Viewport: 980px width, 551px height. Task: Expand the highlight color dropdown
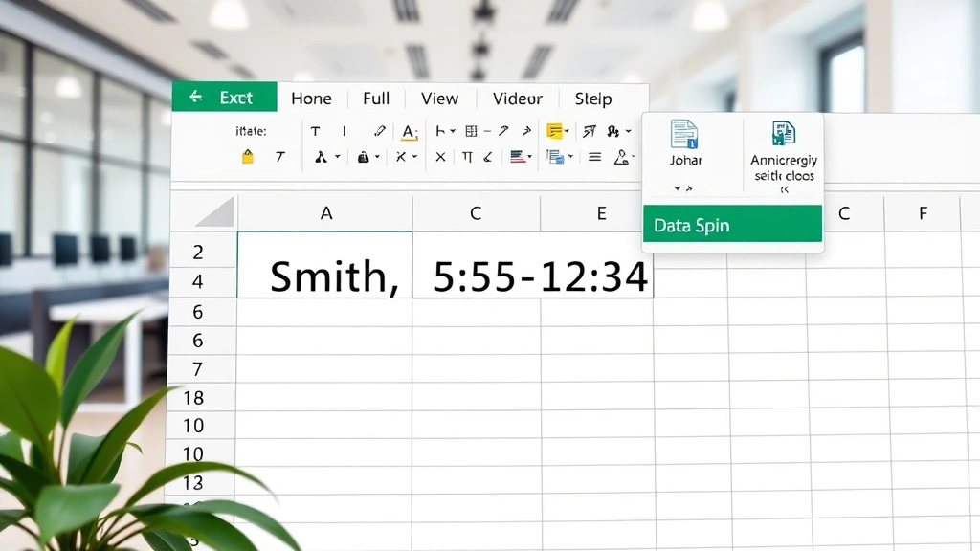568,130
